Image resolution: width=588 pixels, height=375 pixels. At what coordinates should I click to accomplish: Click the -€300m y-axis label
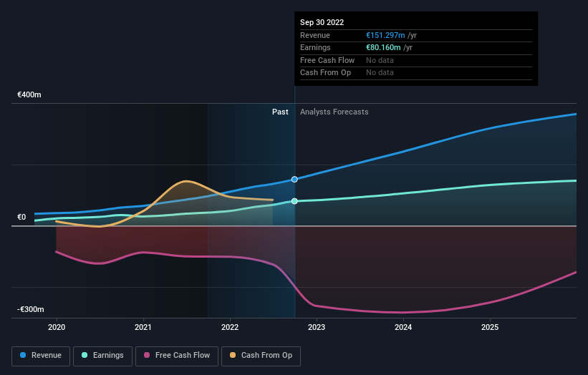31,309
